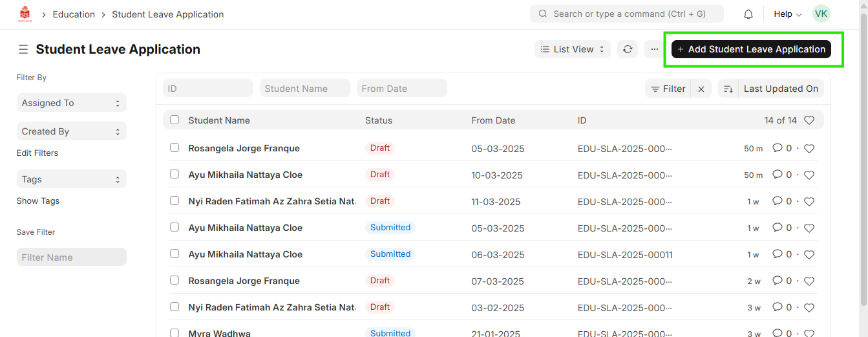The image size is (868, 337).
Task: Click the sort direction icon
Action: pyautogui.click(x=728, y=89)
